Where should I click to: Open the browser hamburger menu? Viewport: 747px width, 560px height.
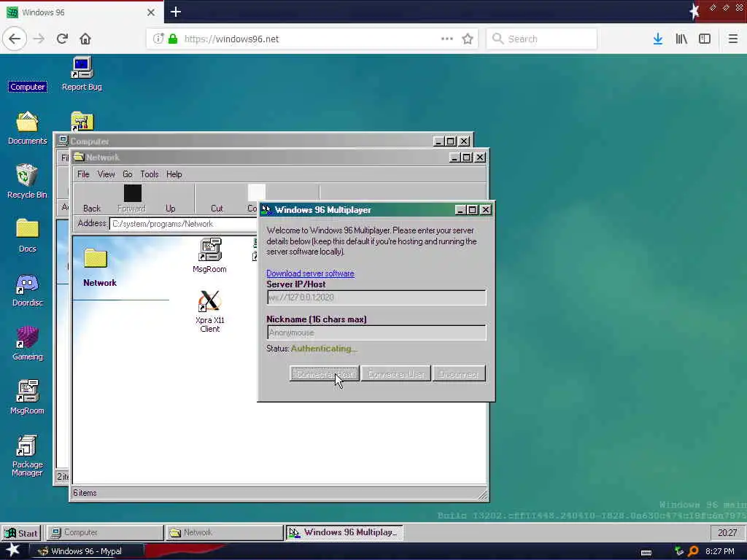[x=732, y=39]
